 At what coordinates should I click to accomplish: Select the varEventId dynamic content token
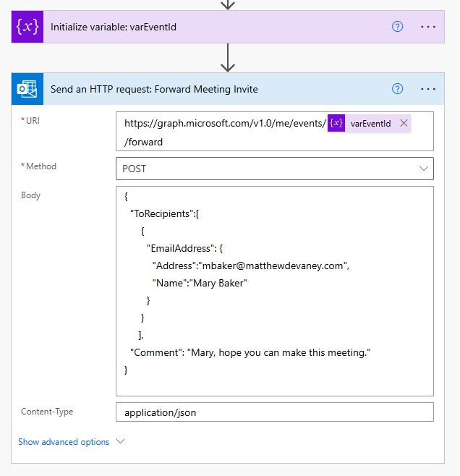click(370, 123)
